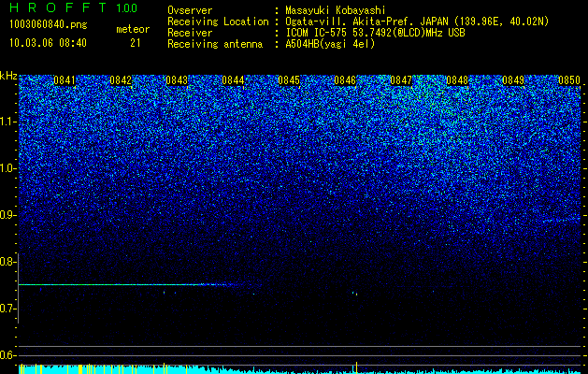The image size is (588, 374).
Task: Click the 0.6 frequency axis label
Action: tap(7, 355)
